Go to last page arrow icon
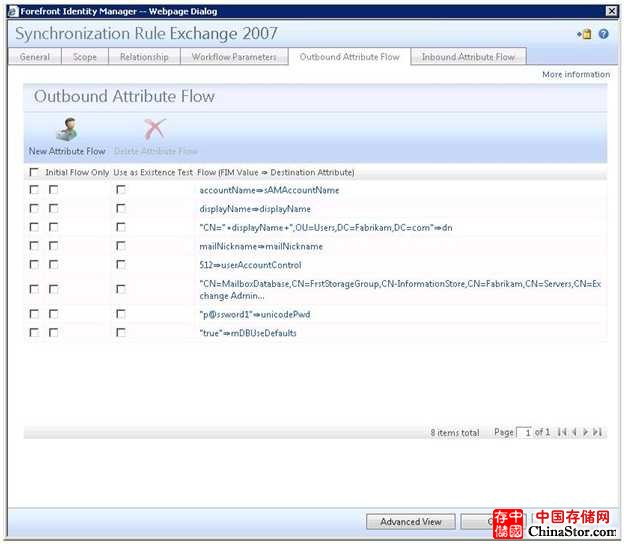Viewport: 624px width, 544px height. [597, 432]
